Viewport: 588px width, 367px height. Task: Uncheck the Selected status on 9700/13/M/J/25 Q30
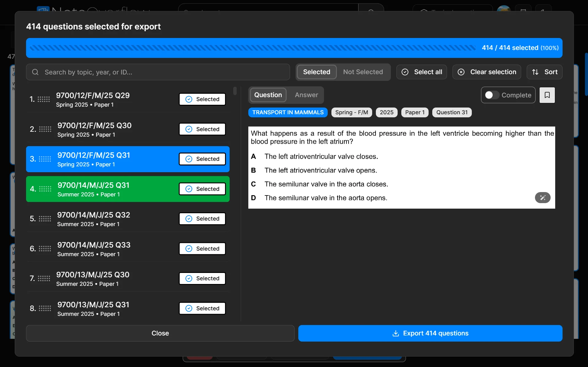point(202,278)
